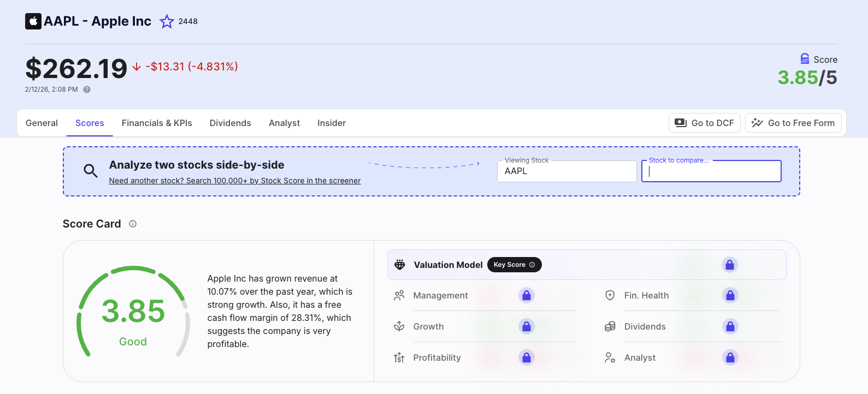
Task: Click the Management people icon
Action: pyautogui.click(x=399, y=295)
